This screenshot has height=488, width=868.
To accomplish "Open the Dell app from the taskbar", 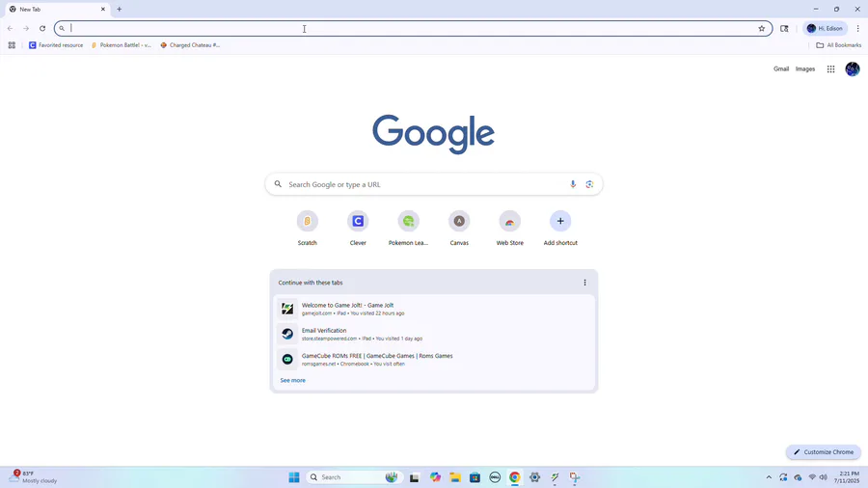I will tap(495, 477).
